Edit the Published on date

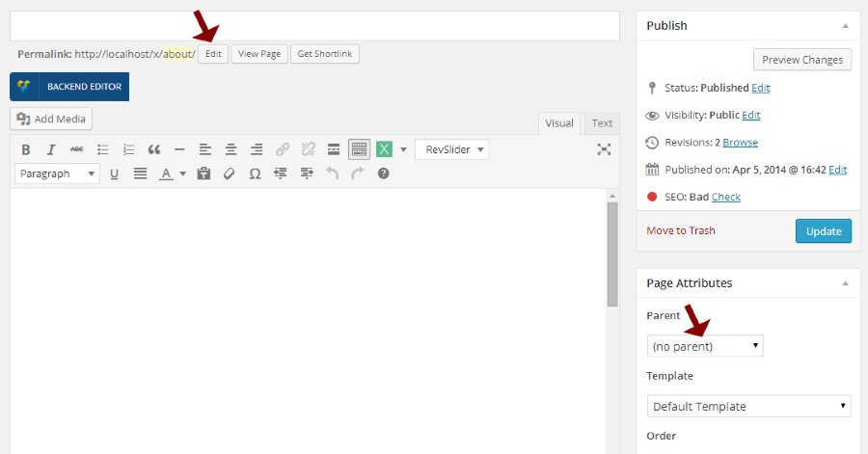tap(837, 170)
